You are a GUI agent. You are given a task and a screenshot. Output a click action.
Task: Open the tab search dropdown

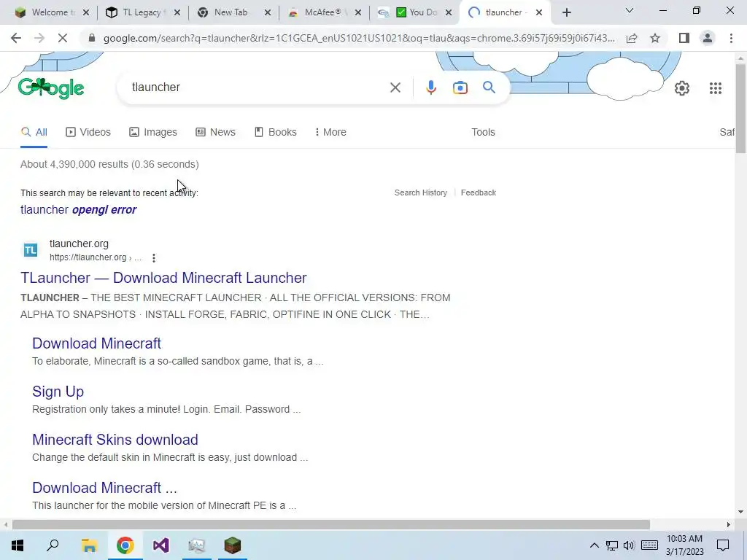pos(630,10)
